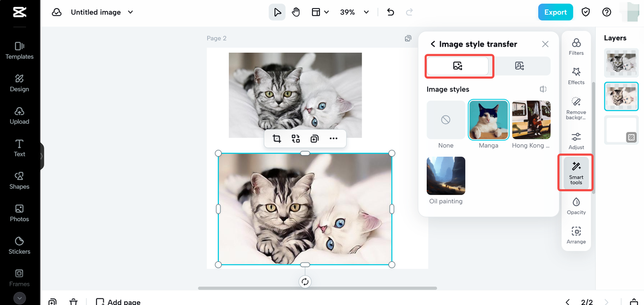Open the help question mark icon

(607, 12)
